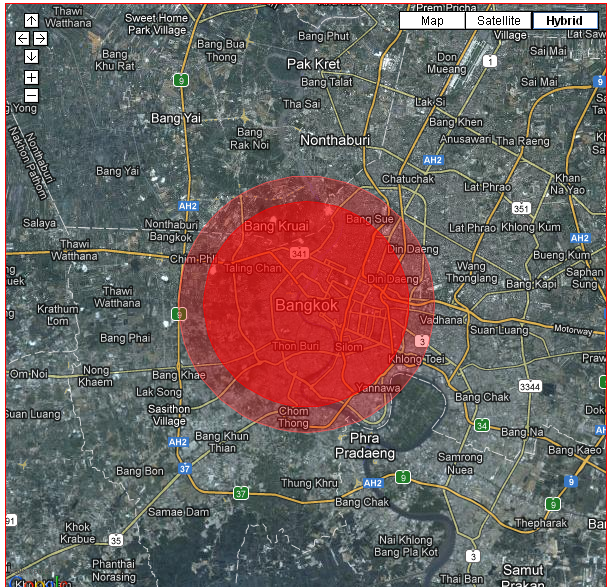Viewport: 615px width, 587px height.
Task: Click the Don Mueang label
Action: 447,63
